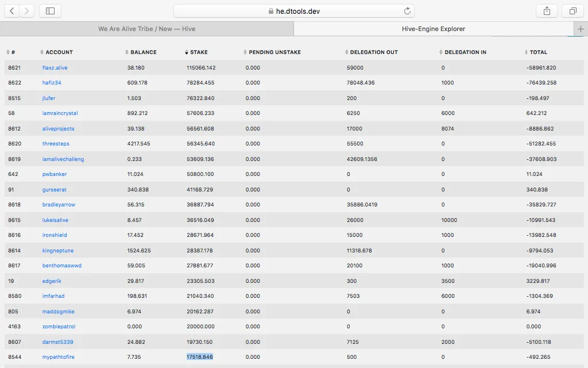Select the Hive-Engine Explorer tab
The image size is (588, 368).
434,29
